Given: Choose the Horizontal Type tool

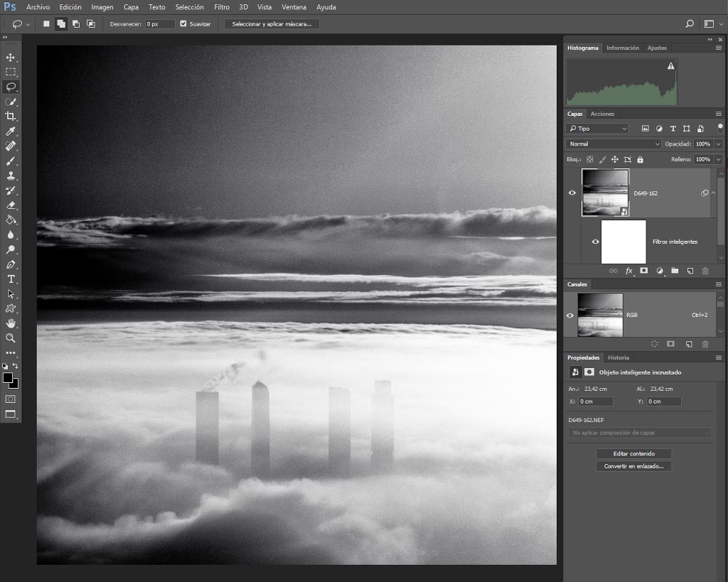Looking at the screenshot, I should coord(10,279).
